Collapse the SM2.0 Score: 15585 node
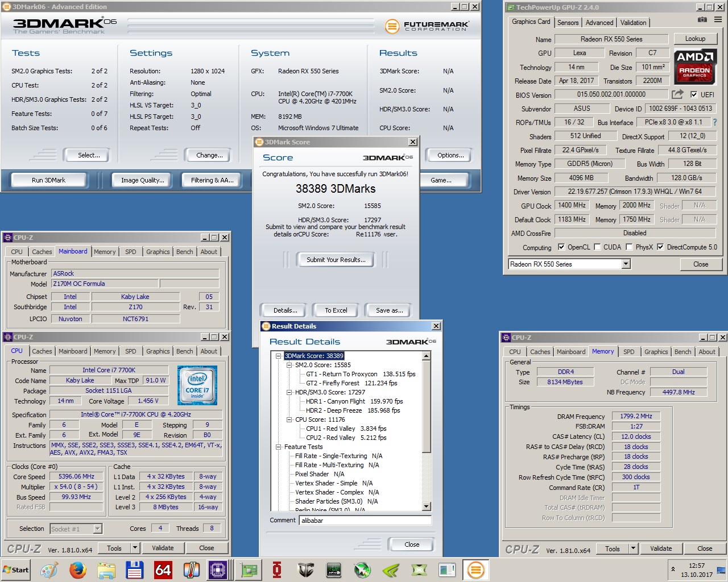Screen dimensions: 728x582 [289, 365]
